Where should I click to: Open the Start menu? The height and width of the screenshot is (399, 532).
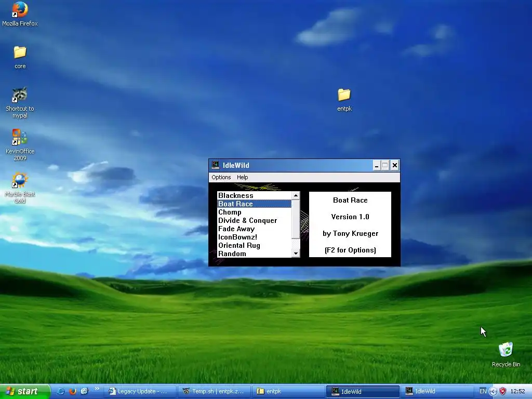24,392
